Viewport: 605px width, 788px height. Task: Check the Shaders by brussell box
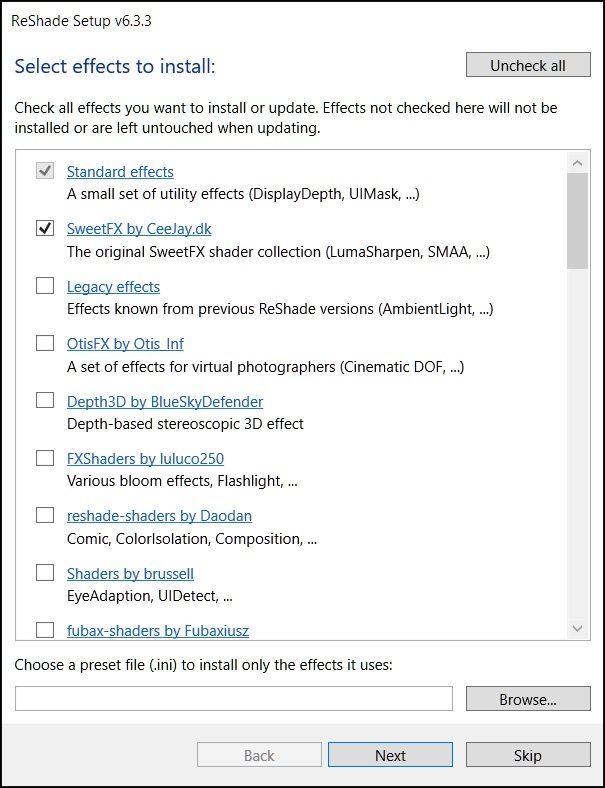pyautogui.click(x=45, y=573)
